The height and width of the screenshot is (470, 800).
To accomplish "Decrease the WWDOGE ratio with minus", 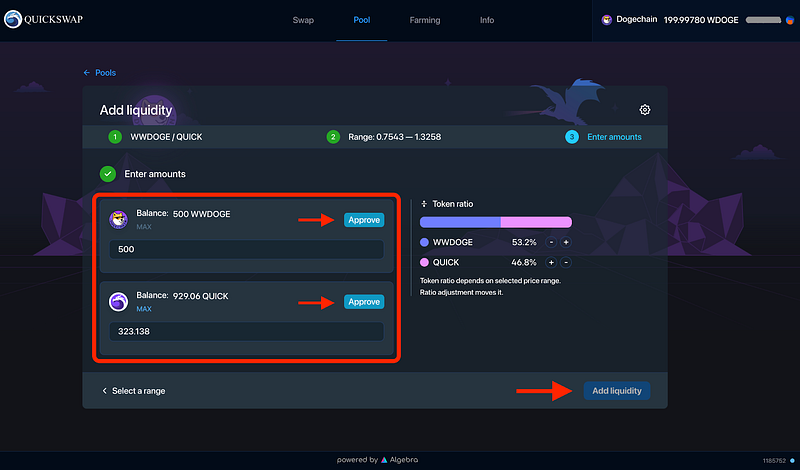I will click(551, 242).
